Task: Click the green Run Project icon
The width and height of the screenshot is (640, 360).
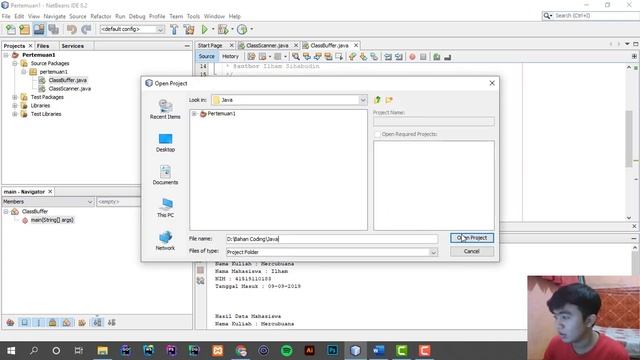Action: click(204, 29)
